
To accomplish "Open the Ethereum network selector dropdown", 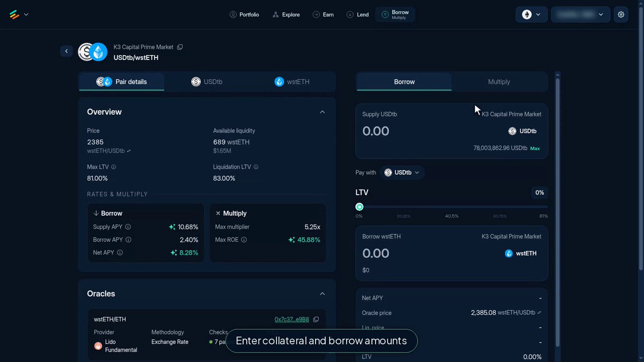I will point(531,14).
